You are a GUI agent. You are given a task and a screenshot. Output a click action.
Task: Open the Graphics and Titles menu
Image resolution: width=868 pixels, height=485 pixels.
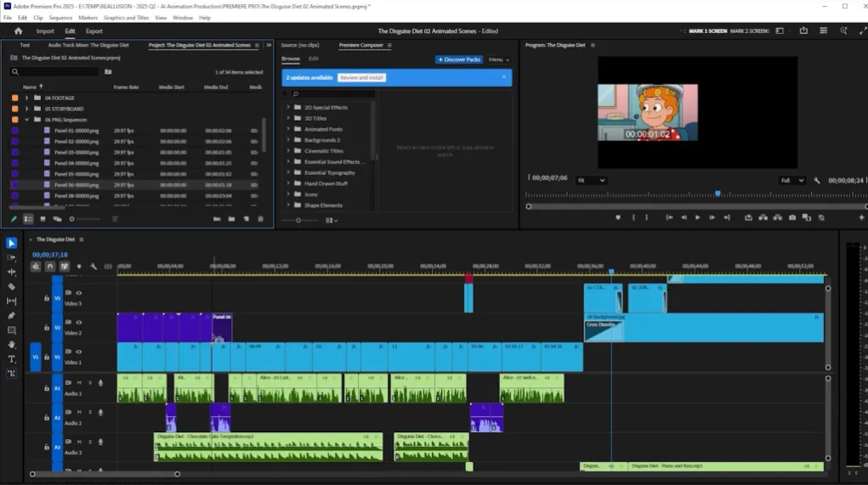[x=126, y=18]
